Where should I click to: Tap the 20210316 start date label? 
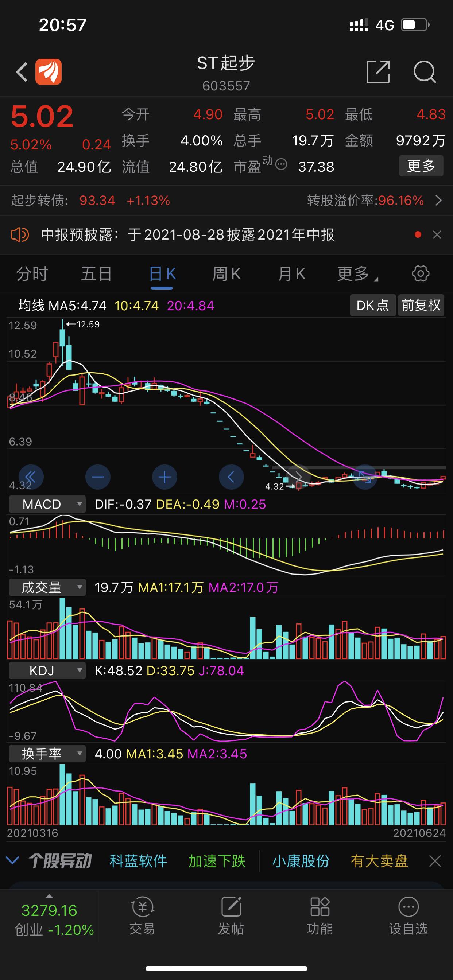click(33, 833)
